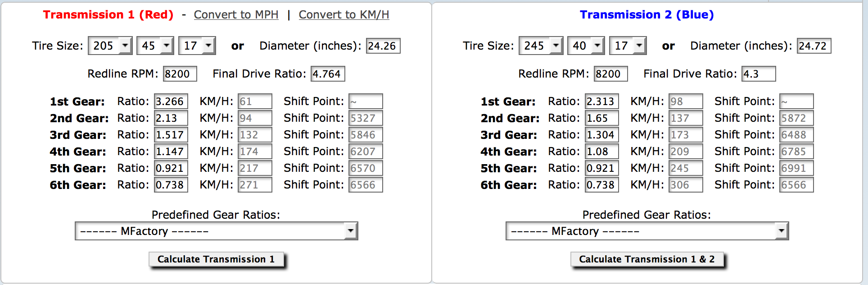
Task: Click Calculate Transmission 1 button
Action: [216, 259]
